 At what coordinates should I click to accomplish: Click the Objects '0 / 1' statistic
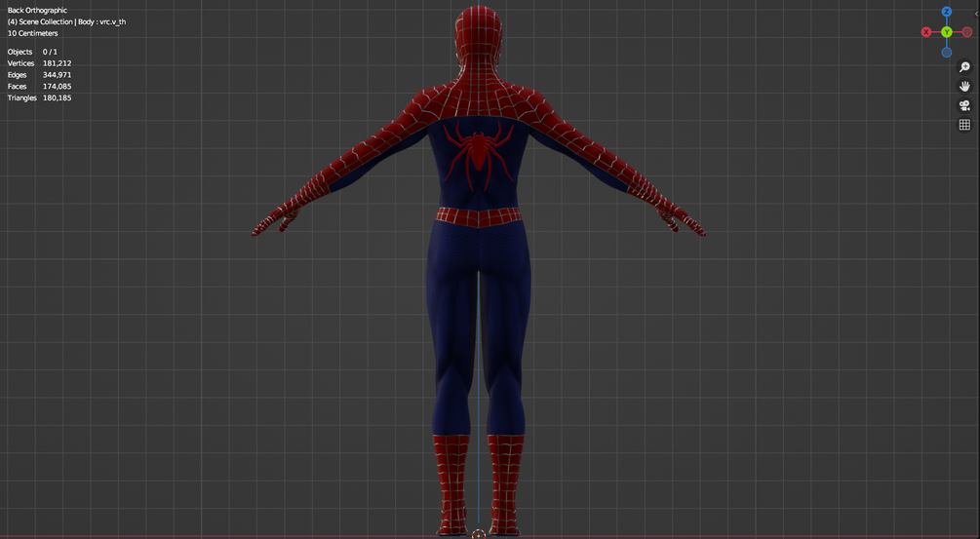pyautogui.click(x=50, y=52)
